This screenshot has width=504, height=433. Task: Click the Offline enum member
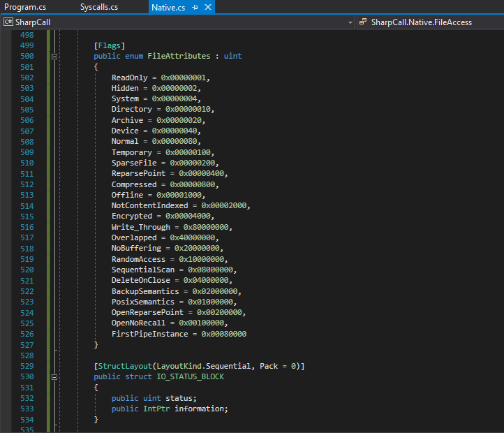[127, 195]
